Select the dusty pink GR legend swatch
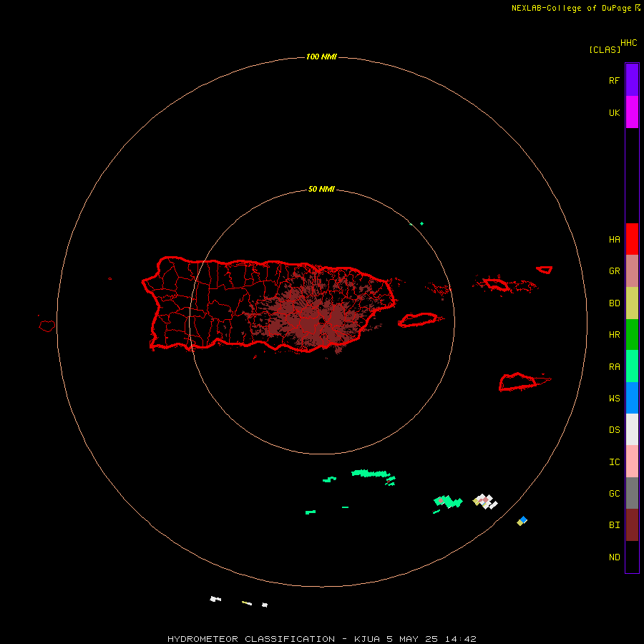Viewport: 644px width, 644px height. click(x=632, y=271)
